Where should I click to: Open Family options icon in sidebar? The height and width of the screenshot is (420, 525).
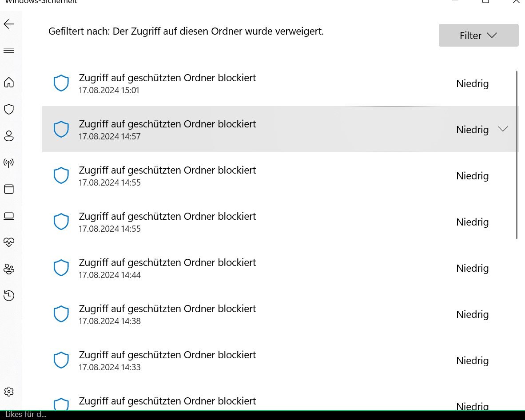pyautogui.click(x=9, y=269)
